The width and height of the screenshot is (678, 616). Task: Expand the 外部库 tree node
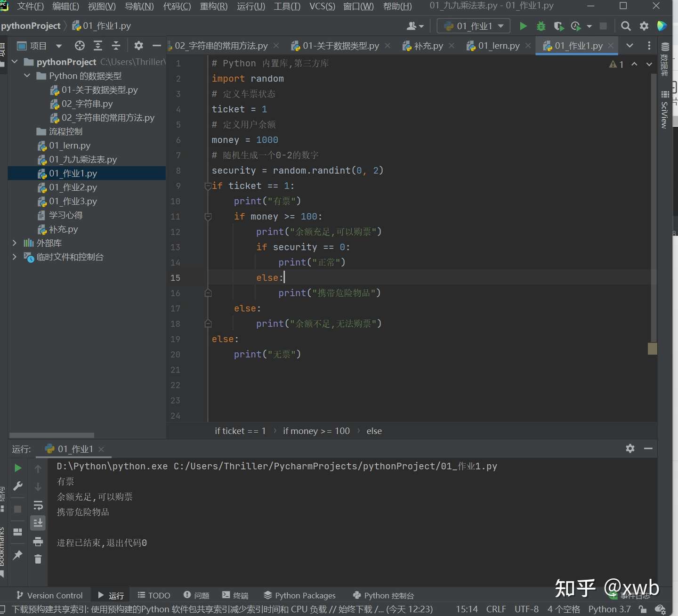tap(15, 243)
